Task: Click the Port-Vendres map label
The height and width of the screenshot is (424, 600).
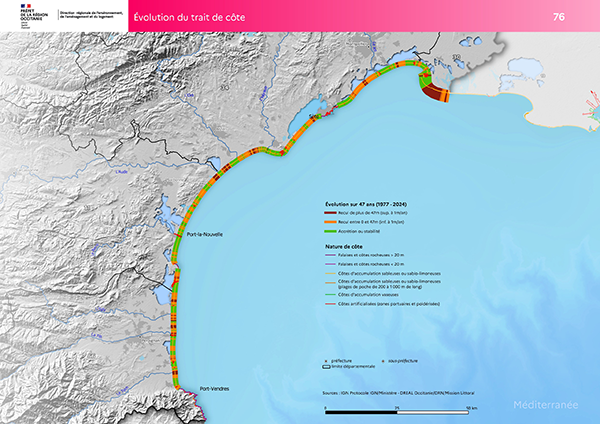Action: 215,387
